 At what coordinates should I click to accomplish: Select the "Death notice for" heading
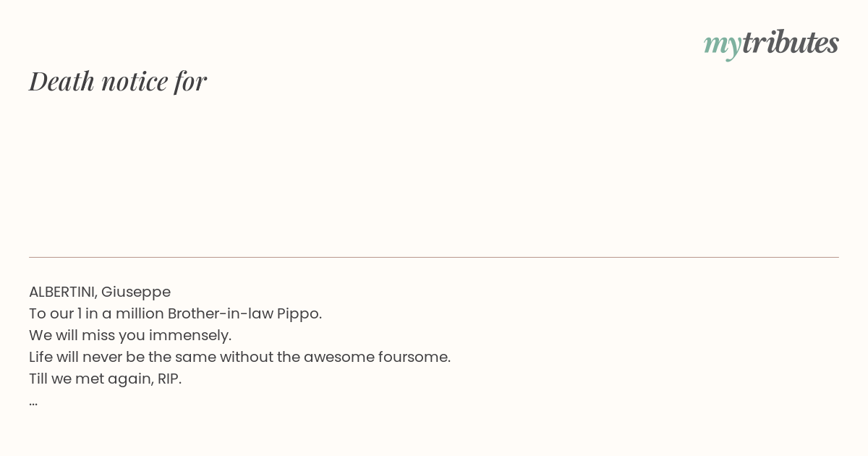pos(118,81)
